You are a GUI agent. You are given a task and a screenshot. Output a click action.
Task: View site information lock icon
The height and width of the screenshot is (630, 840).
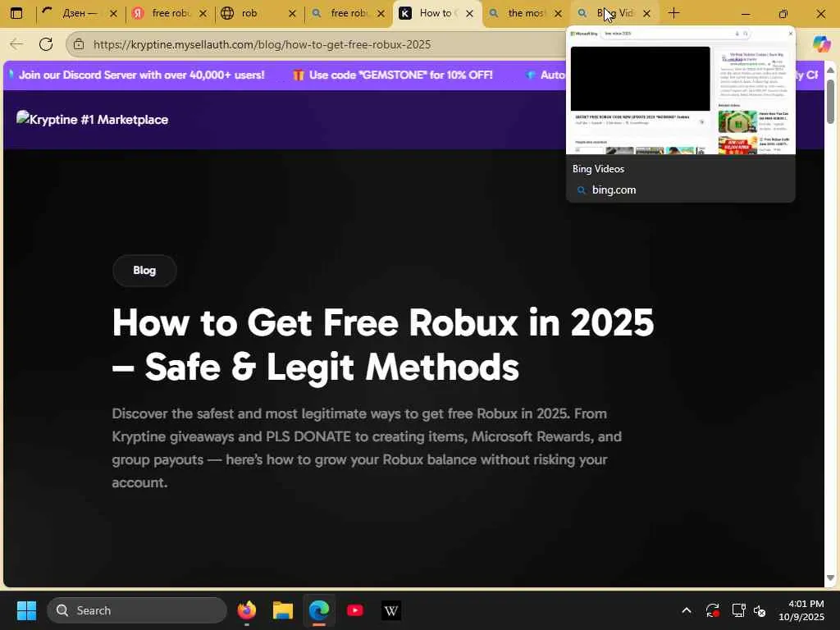coord(79,44)
